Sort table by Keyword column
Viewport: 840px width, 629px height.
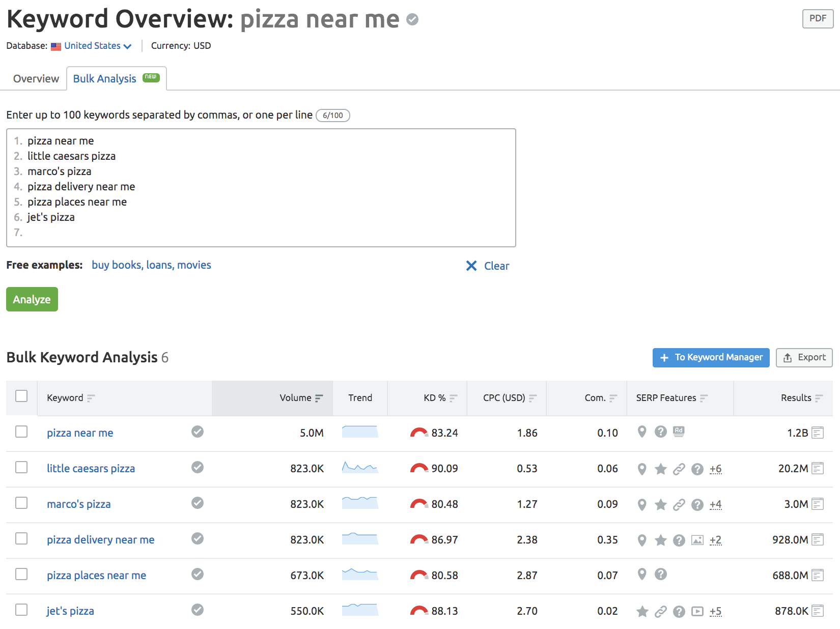pyautogui.click(x=71, y=398)
